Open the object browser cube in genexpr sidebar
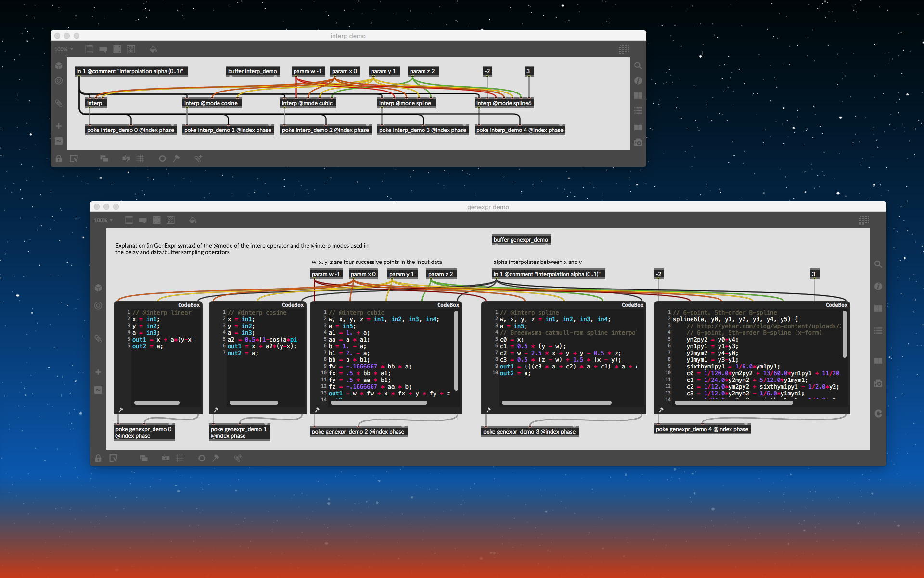Viewport: 924px width, 578px height. pos(98,288)
